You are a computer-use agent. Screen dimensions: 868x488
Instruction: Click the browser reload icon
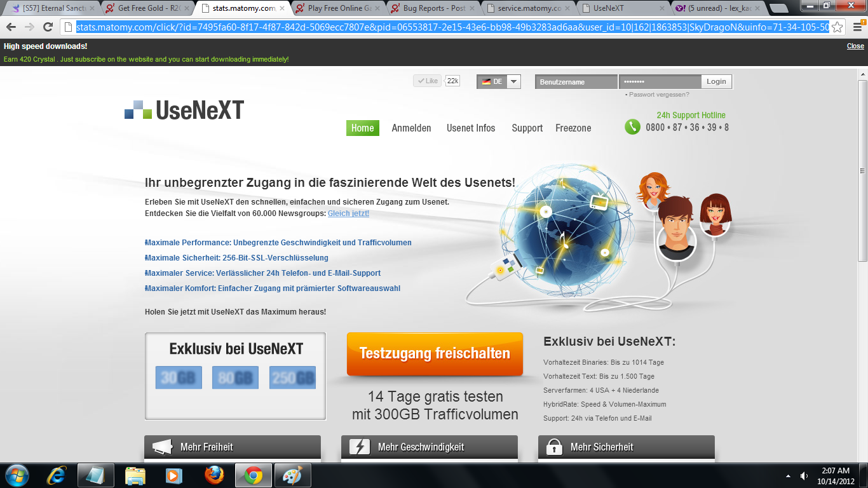pyautogui.click(x=48, y=27)
